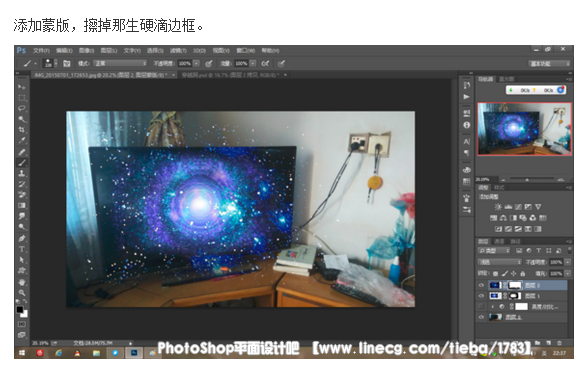Toggle lock all (padlock) in Layers
The width and height of the screenshot is (581, 365).
[x=522, y=273]
